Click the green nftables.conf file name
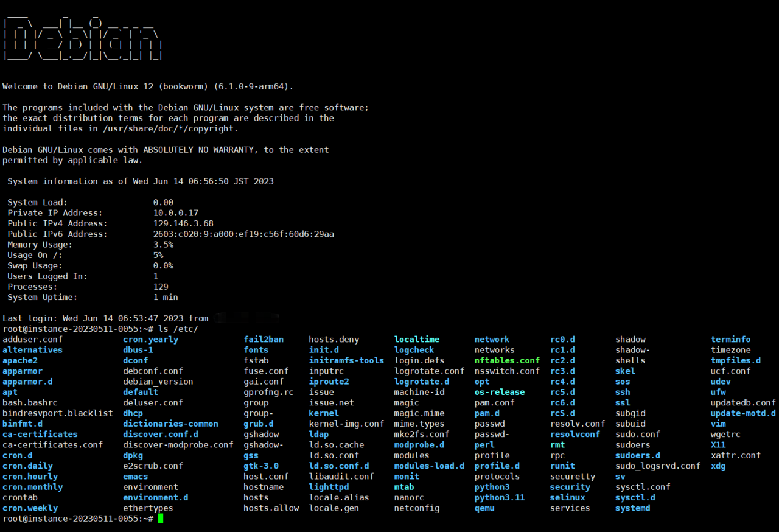The width and height of the screenshot is (779, 532). tap(507, 360)
